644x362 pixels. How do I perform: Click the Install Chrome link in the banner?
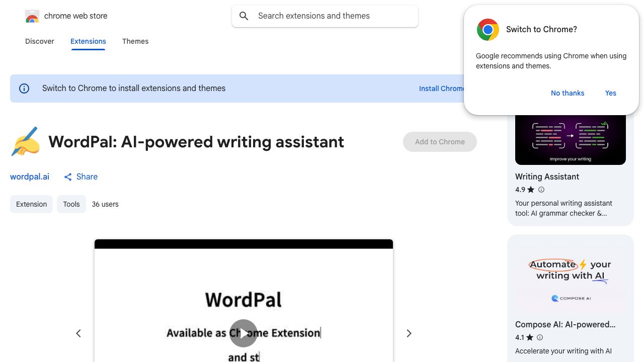tap(442, 88)
